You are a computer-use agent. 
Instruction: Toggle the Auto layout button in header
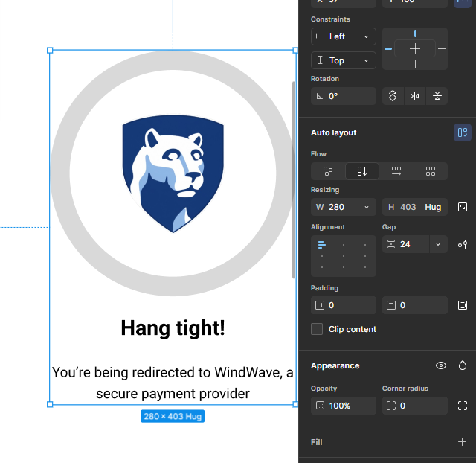462,132
